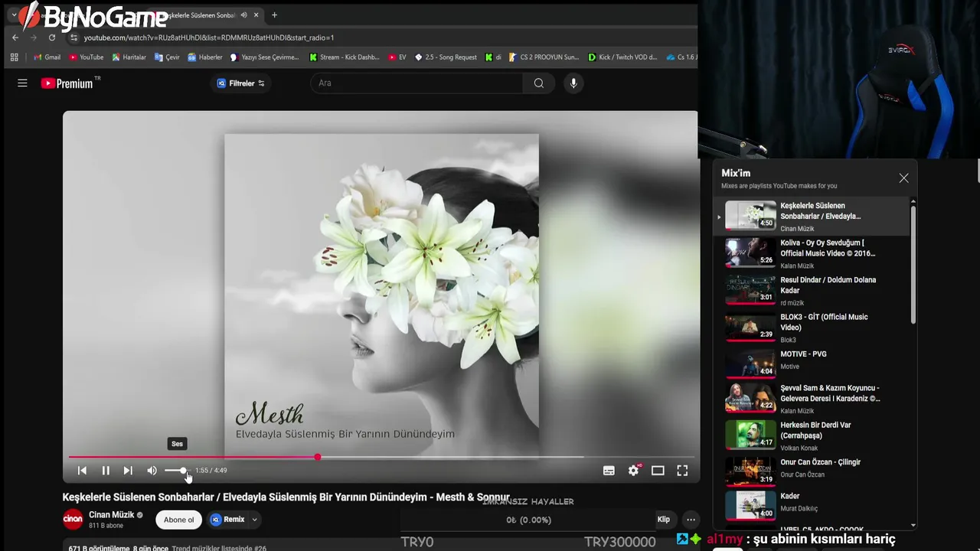The width and height of the screenshot is (980, 551).
Task: Open the EV bookmark
Action: pyautogui.click(x=397, y=57)
